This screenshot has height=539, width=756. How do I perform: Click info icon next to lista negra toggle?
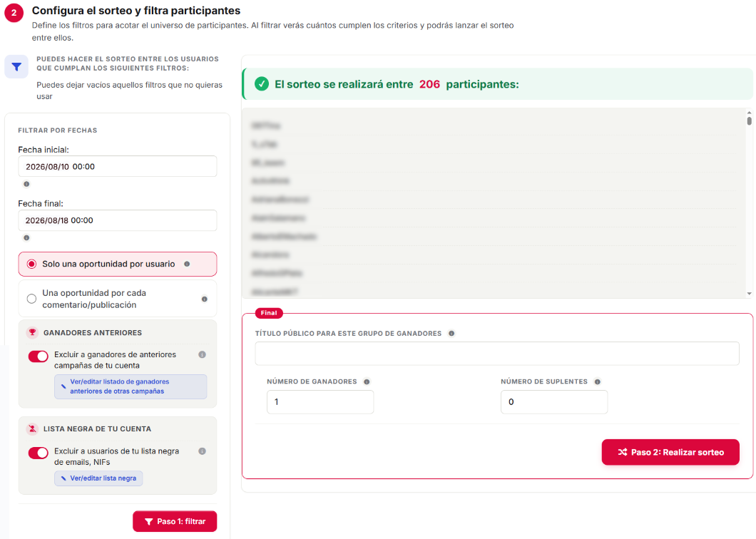click(202, 451)
